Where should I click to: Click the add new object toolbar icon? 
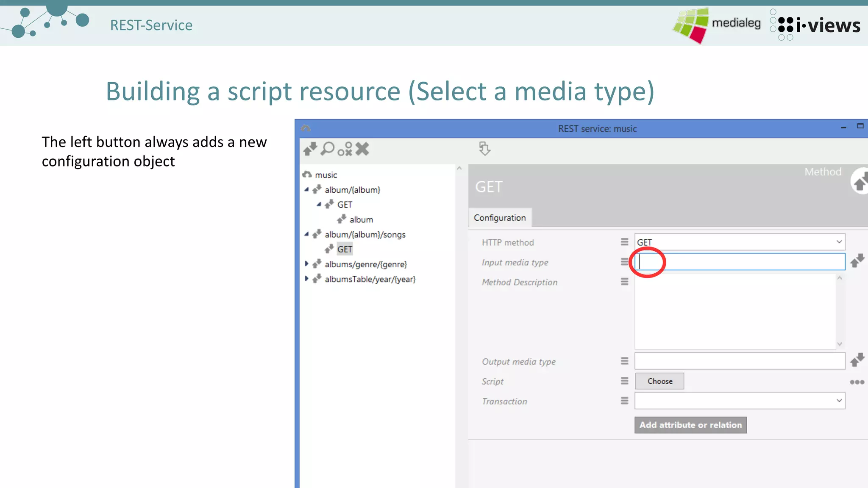pyautogui.click(x=310, y=149)
